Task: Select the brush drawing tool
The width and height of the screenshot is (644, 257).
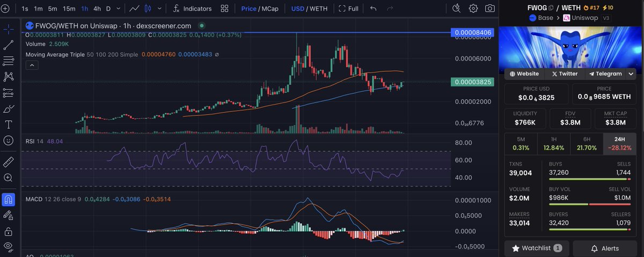Action: (8, 109)
